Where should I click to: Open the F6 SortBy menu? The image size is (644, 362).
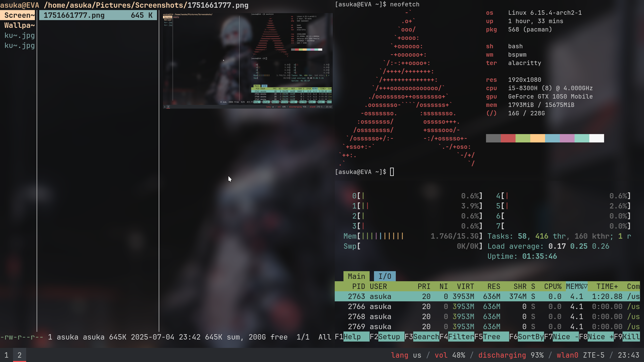pyautogui.click(x=531, y=337)
